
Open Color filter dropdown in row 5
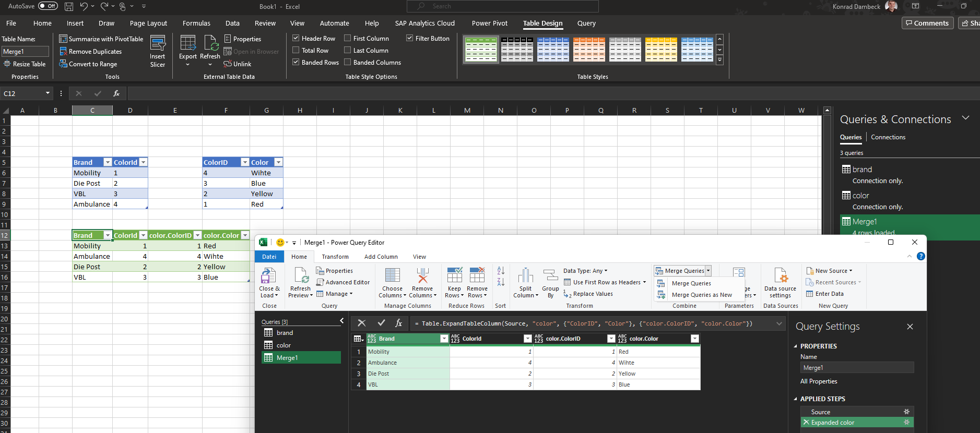click(x=278, y=162)
